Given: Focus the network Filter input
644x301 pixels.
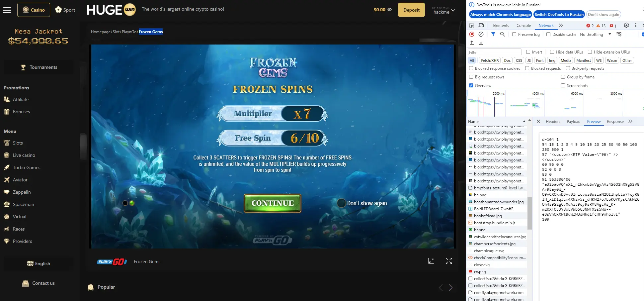Looking at the screenshot, I should click(495, 52).
